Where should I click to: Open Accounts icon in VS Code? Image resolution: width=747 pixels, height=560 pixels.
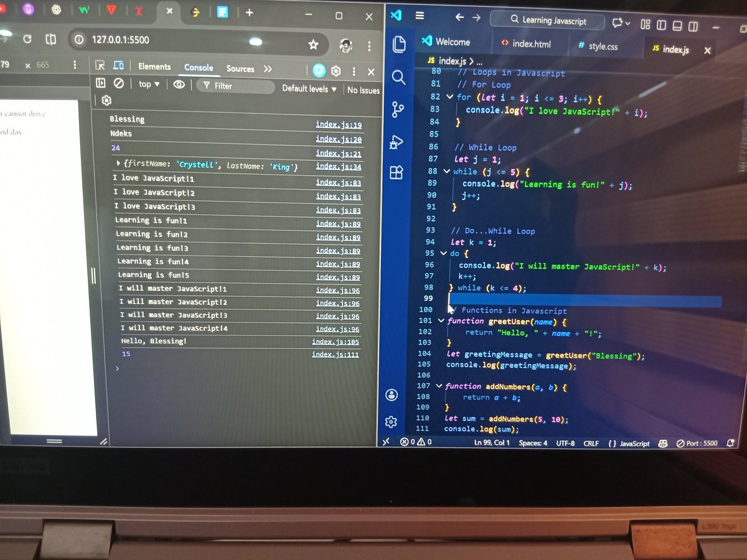pos(392,395)
